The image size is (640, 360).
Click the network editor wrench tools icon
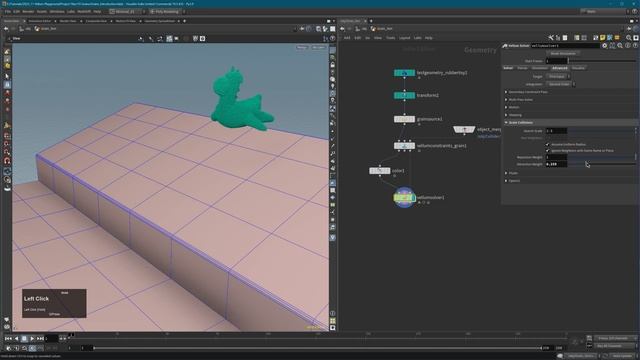click(x=551, y=38)
